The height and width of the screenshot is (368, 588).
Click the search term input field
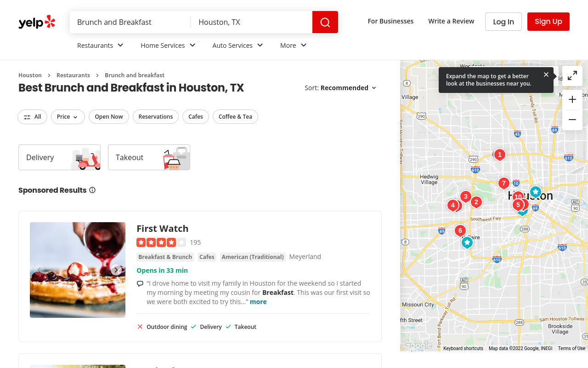click(130, 22)
